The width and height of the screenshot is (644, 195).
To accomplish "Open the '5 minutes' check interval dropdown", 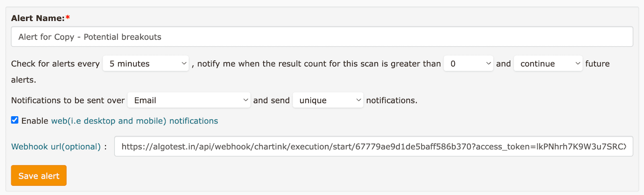I will tap(141, 64).
